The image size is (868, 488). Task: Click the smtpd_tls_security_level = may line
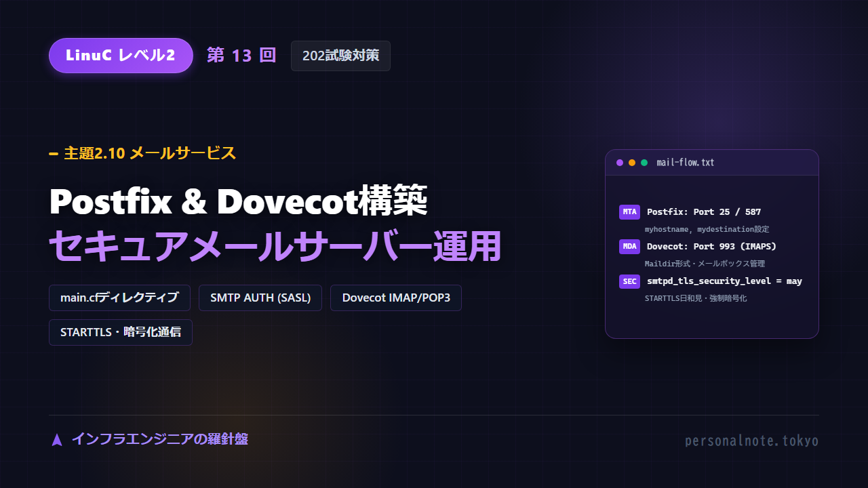[x=724, y=281]
